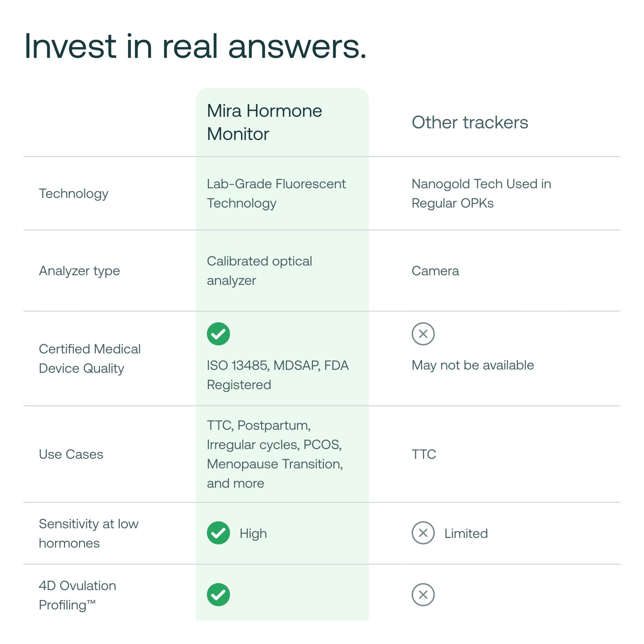Click green checkmark next to 'High'
Viewport: 644px width, 644px height.
pos(218,533)
